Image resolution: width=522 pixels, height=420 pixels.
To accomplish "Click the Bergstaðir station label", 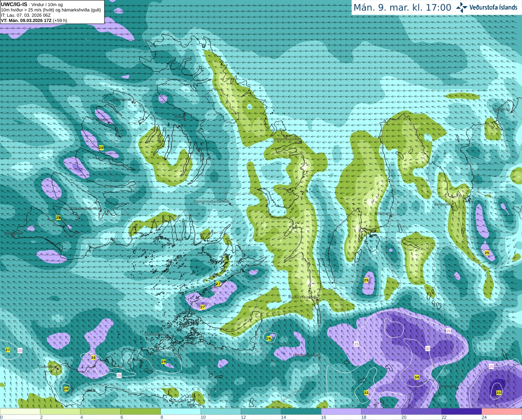I will coord(442,204).
